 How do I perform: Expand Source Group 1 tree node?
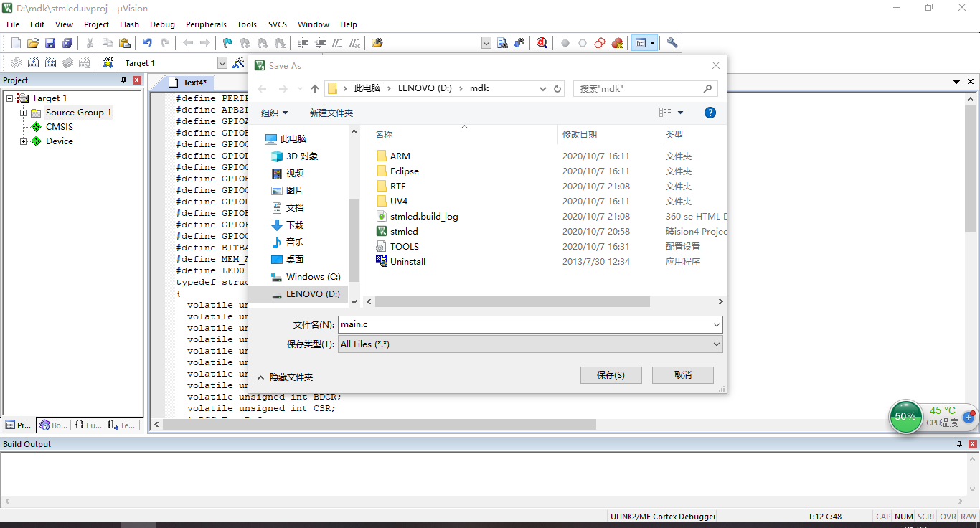23,113
